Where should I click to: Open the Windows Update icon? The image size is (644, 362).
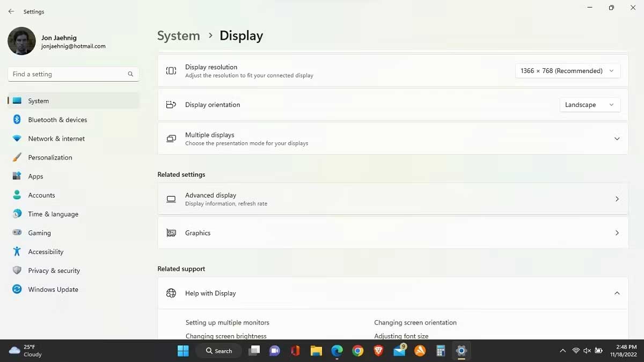coord(16,289)
